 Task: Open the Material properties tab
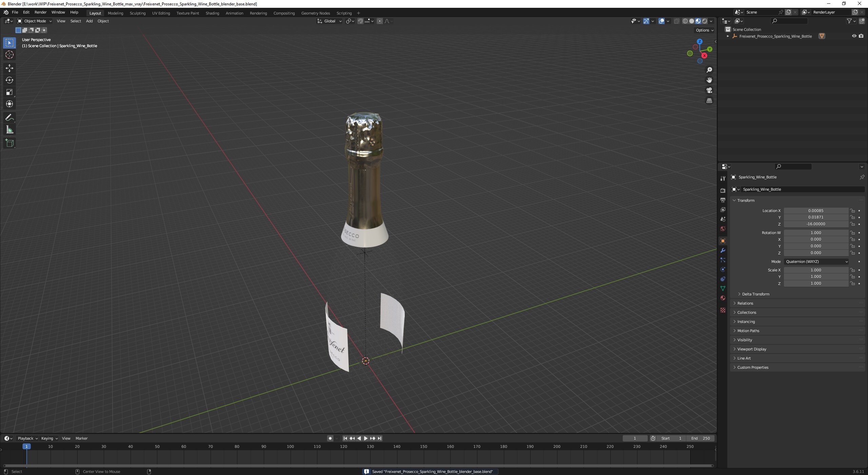pos(723,298)
